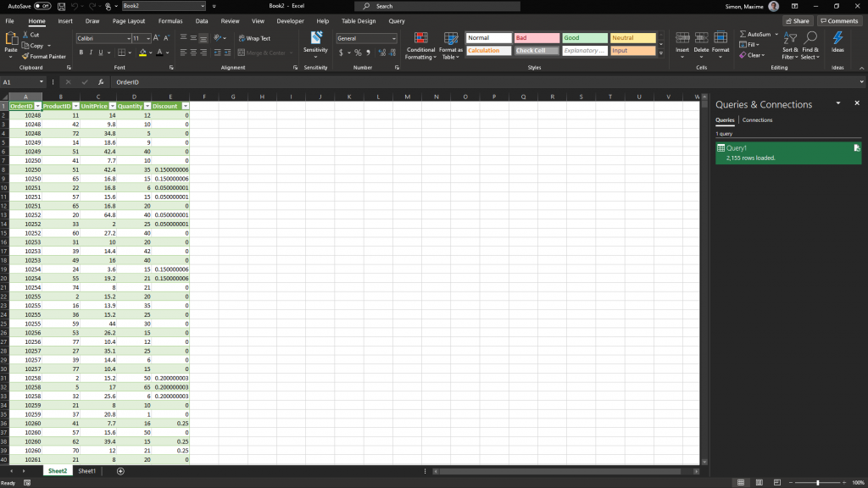Toggle Wrap Text on selected cells

254,38
